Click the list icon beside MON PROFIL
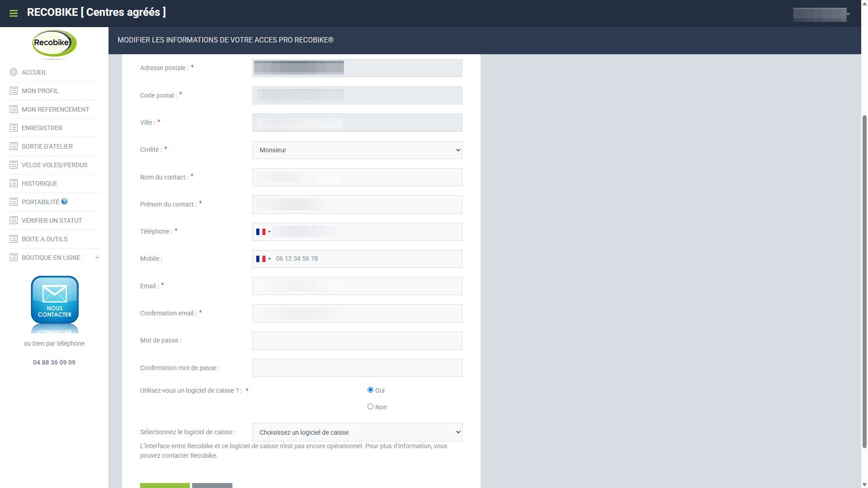The image size is (868, 488). coord(14,91)
